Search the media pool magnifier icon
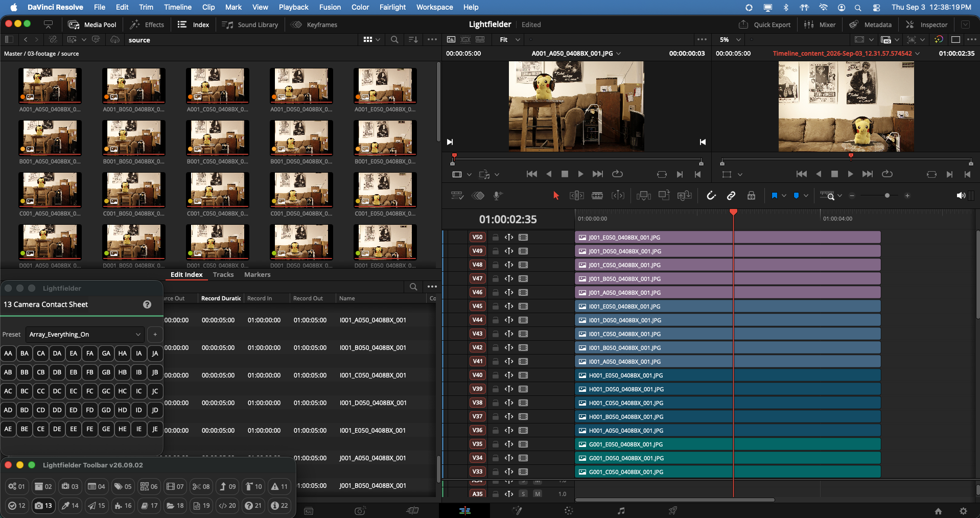 [x=394, y=39]
